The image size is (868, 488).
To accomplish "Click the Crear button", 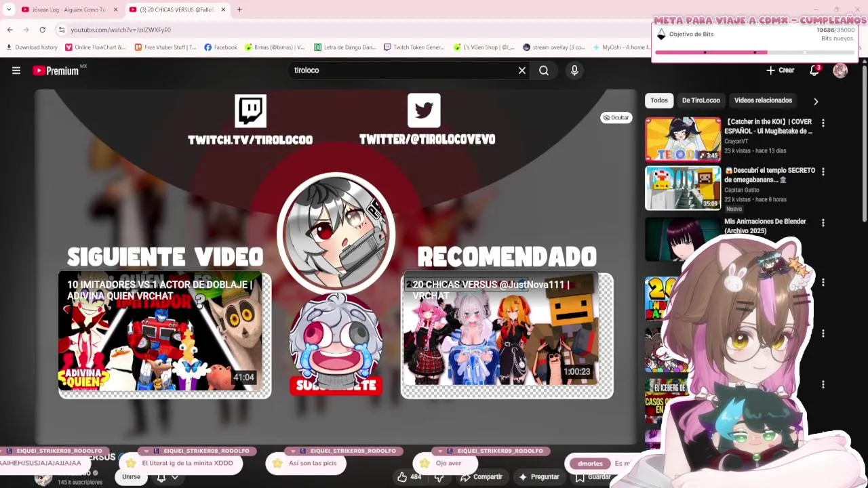I will tap(781, 70).
